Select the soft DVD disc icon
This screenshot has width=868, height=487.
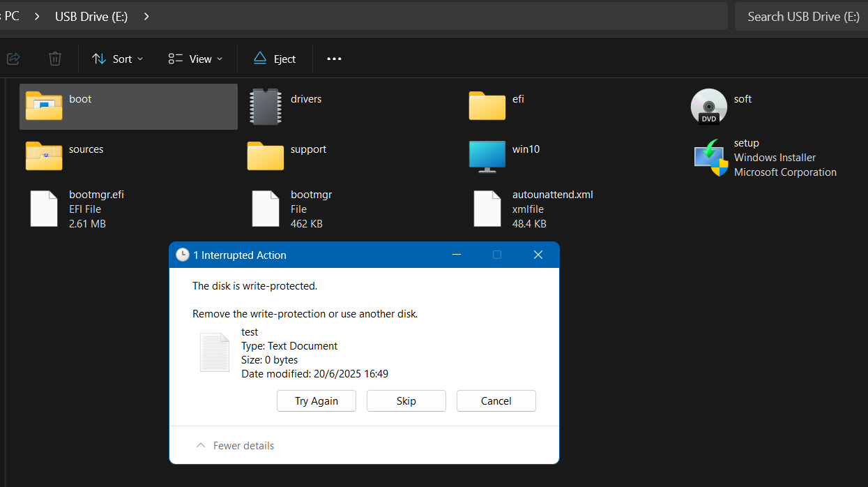pyautogui.click(x=709, y=107)
